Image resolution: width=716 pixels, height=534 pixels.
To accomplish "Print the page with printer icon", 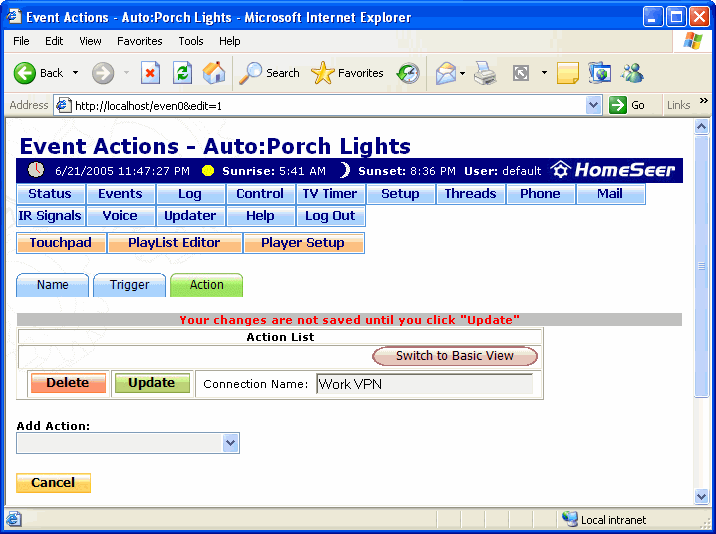I will coord(485,73).
